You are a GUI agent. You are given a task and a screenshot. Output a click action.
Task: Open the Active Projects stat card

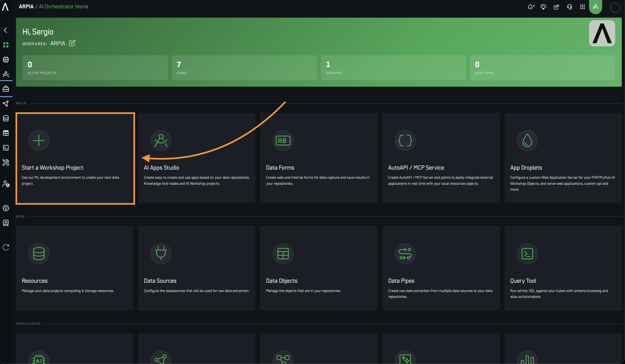[x=95, y=68]
